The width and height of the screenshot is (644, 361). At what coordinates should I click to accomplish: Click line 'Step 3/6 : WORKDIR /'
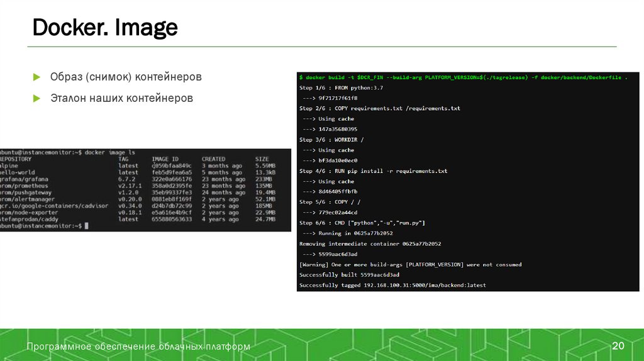point(331,140)
